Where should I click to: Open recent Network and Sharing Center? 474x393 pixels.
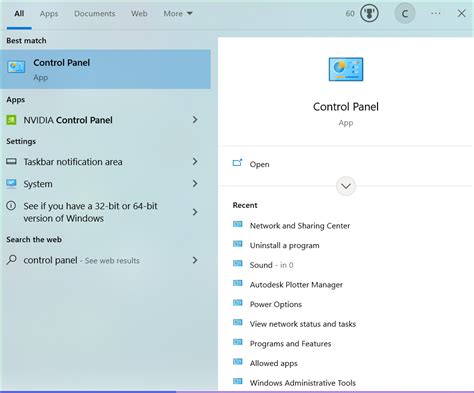(x=300, y=226)
